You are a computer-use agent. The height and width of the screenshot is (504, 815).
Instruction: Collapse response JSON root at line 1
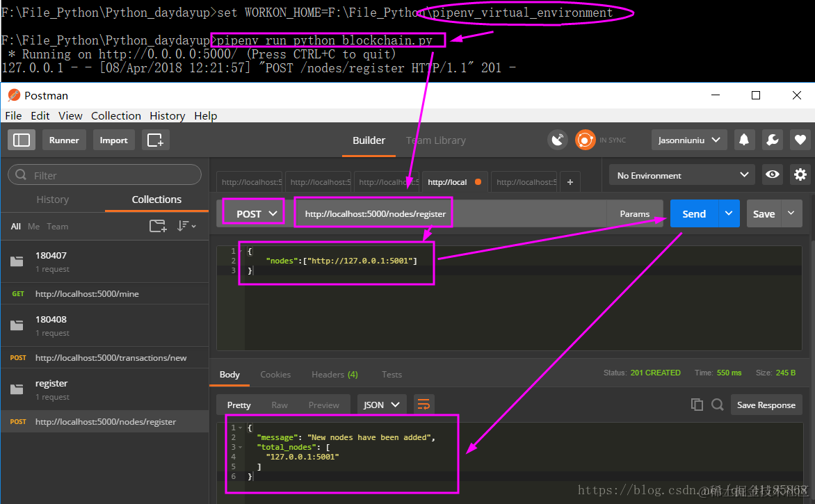241,428
